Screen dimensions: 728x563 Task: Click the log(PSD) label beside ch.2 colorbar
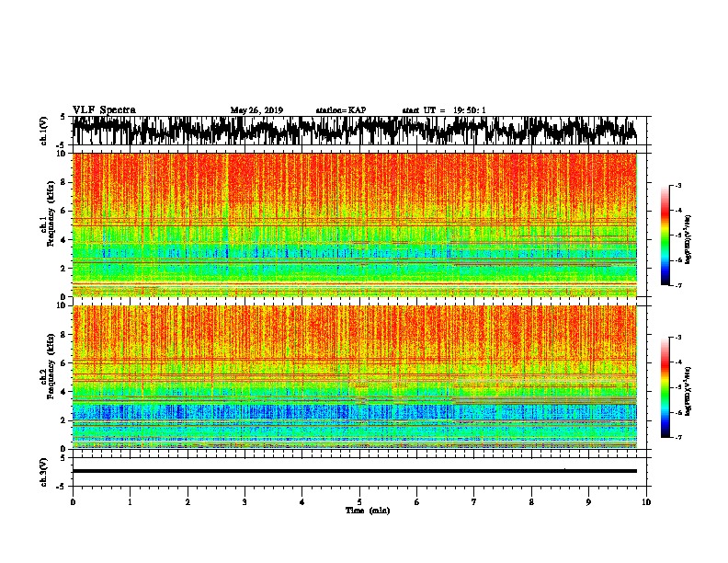(x=688, y=391)
